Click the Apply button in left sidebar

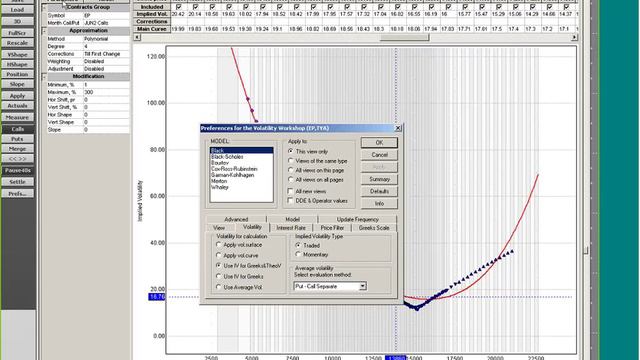[x=17, y=96]
